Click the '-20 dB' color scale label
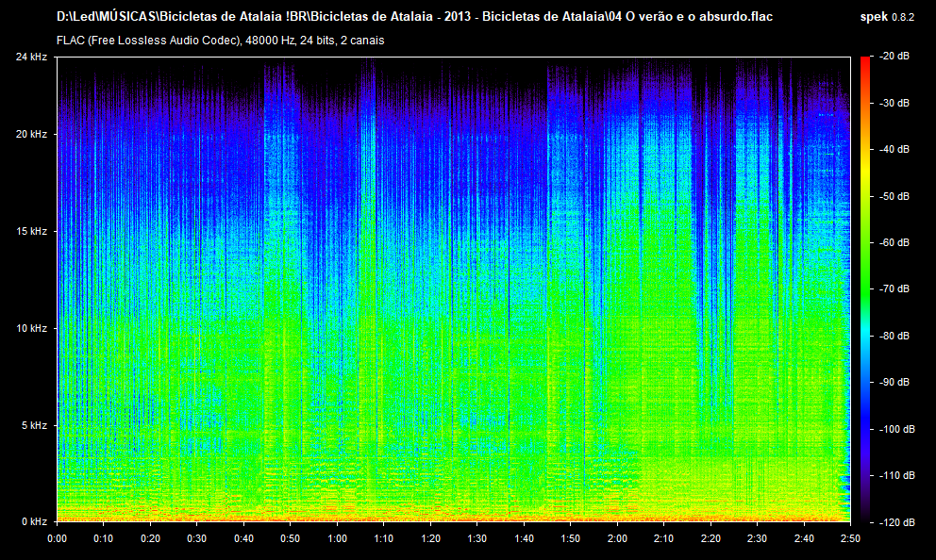This screenshot has height=560, width=936. [894, 56]
